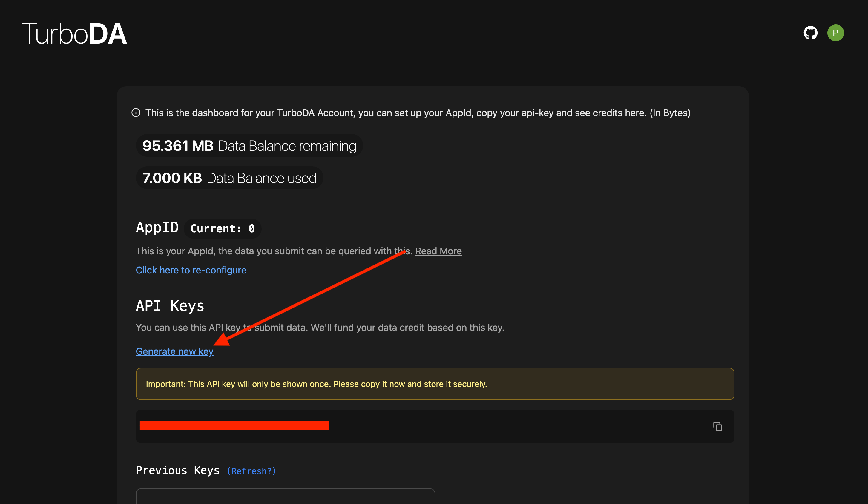
Task: Click here to re-configure AppID
Action: [191, 270]
